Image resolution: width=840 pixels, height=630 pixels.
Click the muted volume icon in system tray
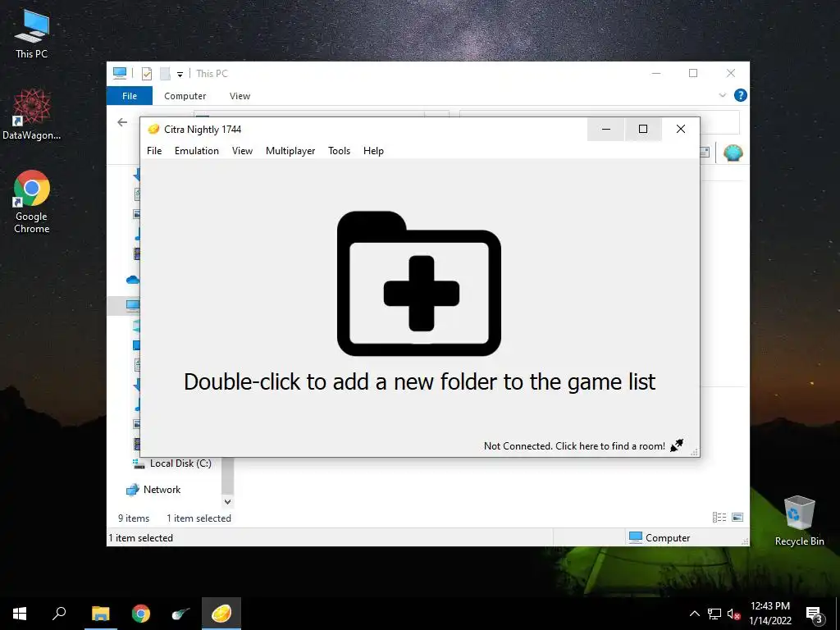coord(734,614)
